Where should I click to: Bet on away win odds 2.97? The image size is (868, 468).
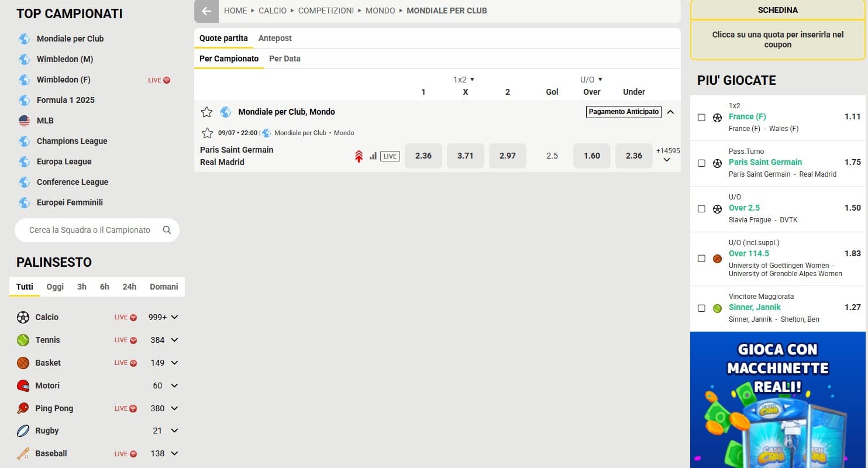(508, 156)
